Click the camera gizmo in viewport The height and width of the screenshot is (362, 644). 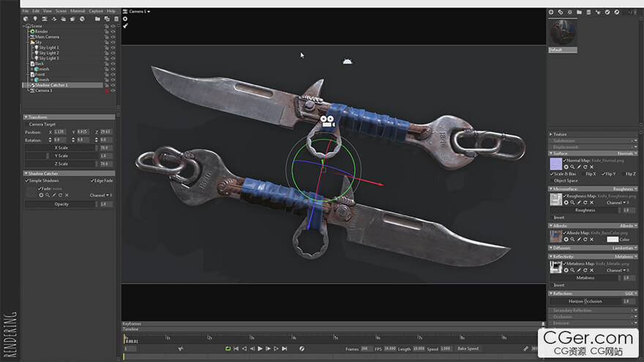pyautogui.click(x=327, y=121)
